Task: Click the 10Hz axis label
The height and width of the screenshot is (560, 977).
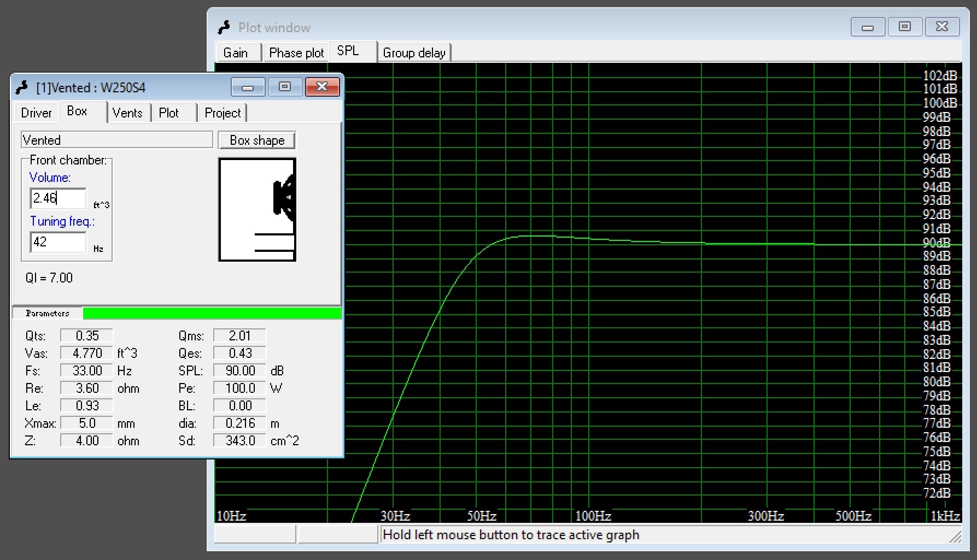Action: tap(231, 516)
